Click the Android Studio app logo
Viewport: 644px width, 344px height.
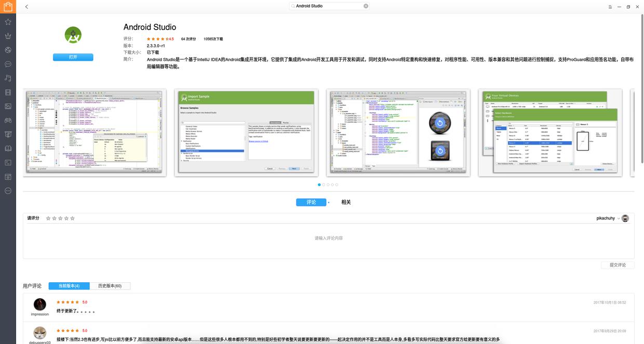click(73, 35)
